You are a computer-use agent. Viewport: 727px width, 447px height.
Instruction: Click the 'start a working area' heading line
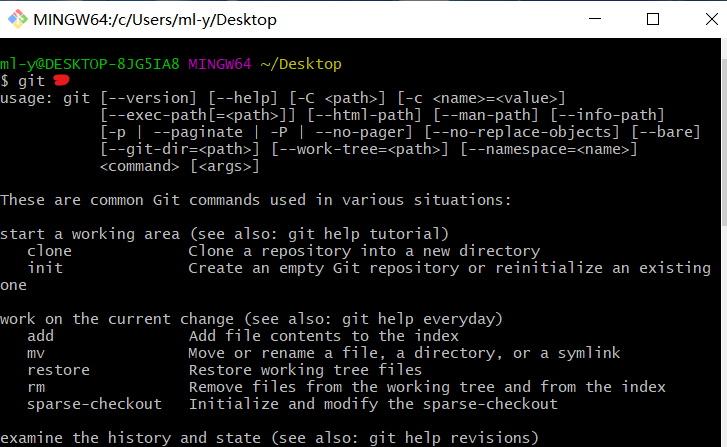[224, 234]
